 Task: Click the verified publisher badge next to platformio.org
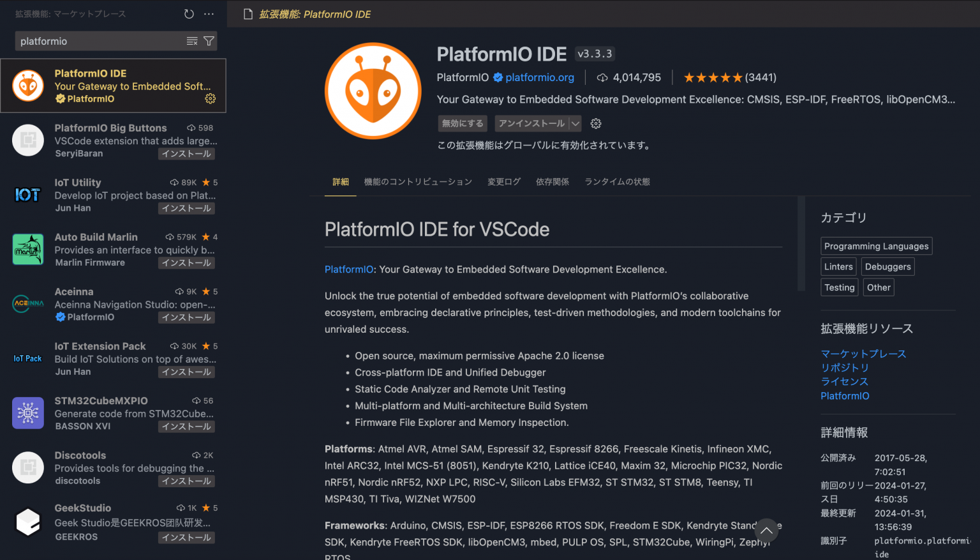(x=497, y=77)
